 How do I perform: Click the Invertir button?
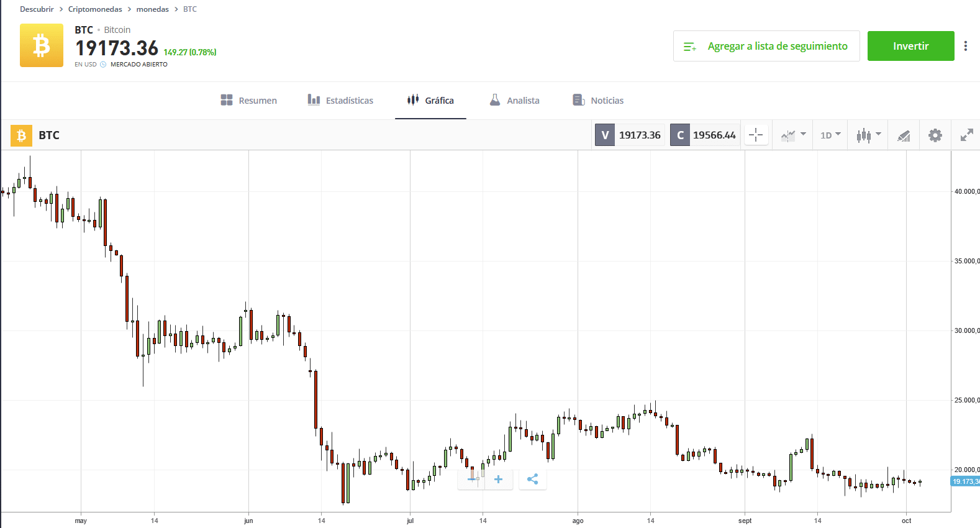click(910, 46)
